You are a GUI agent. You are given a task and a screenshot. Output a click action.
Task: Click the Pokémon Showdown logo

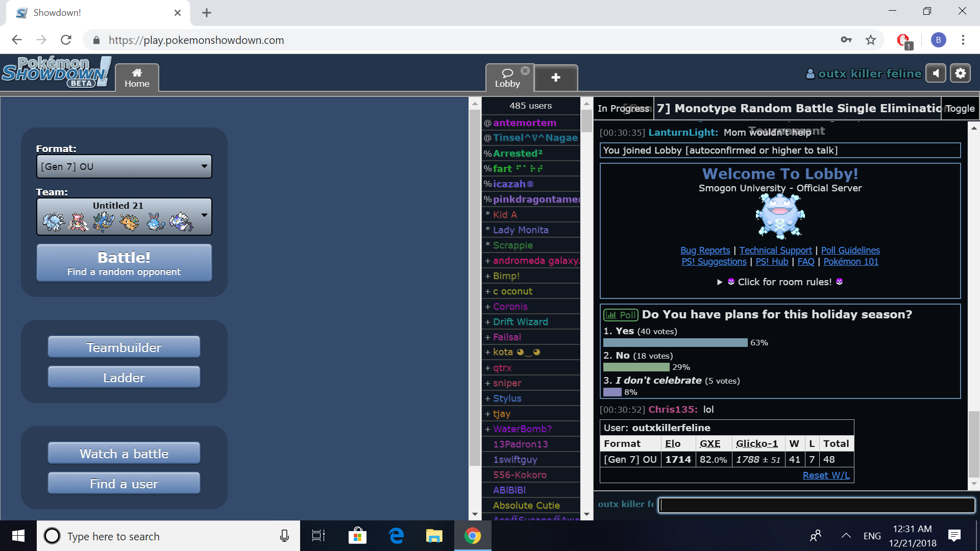point(56,72)
